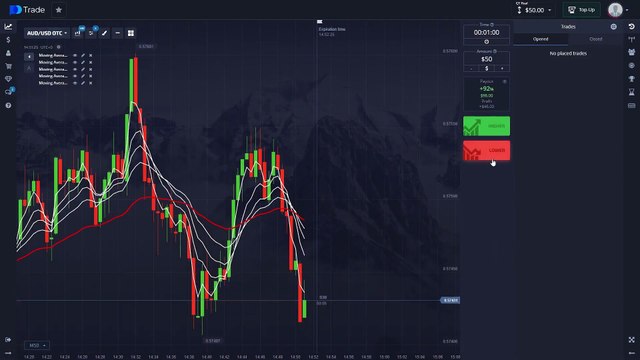Open the Hotkeys keyboard icon
Image resolution: width=640 pixels, height=360 pixels.
[x=631, y=105]
